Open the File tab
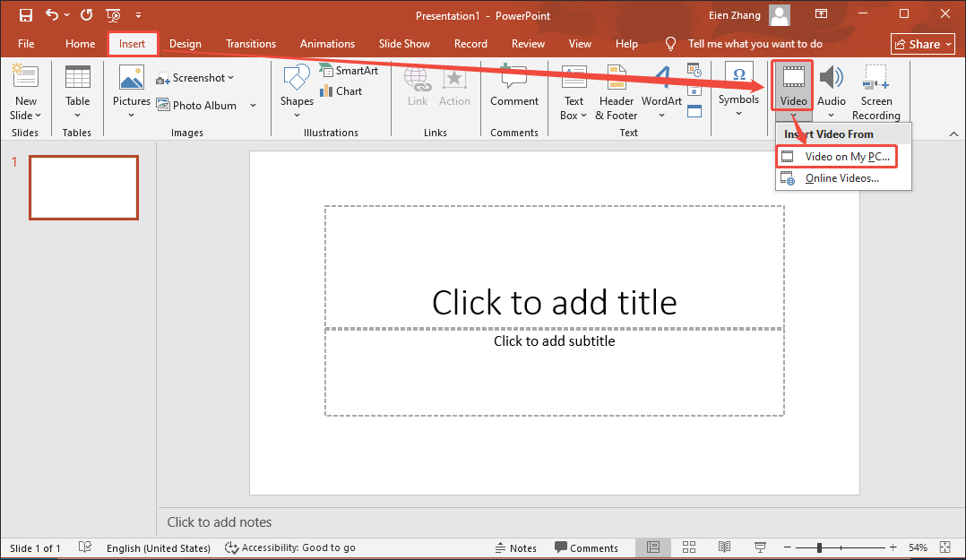The width and height of the screenshot is (966, 560). point(26,44)
